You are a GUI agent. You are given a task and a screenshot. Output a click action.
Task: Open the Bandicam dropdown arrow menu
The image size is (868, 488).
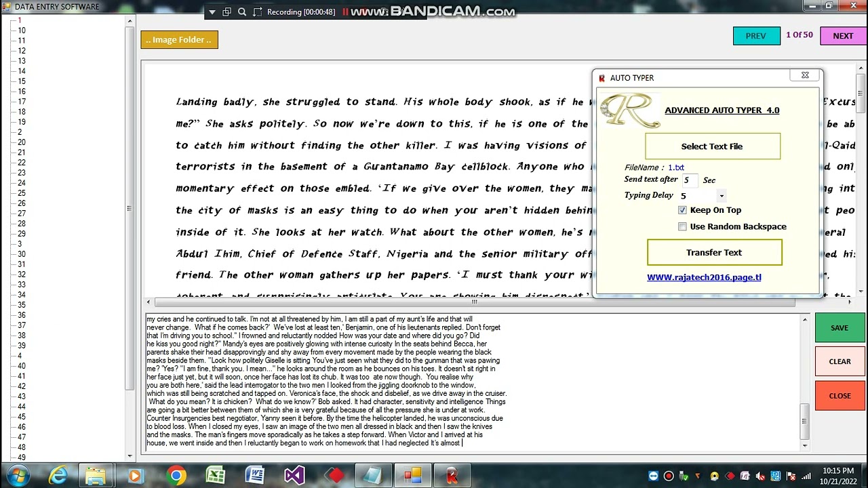[212, 12]
